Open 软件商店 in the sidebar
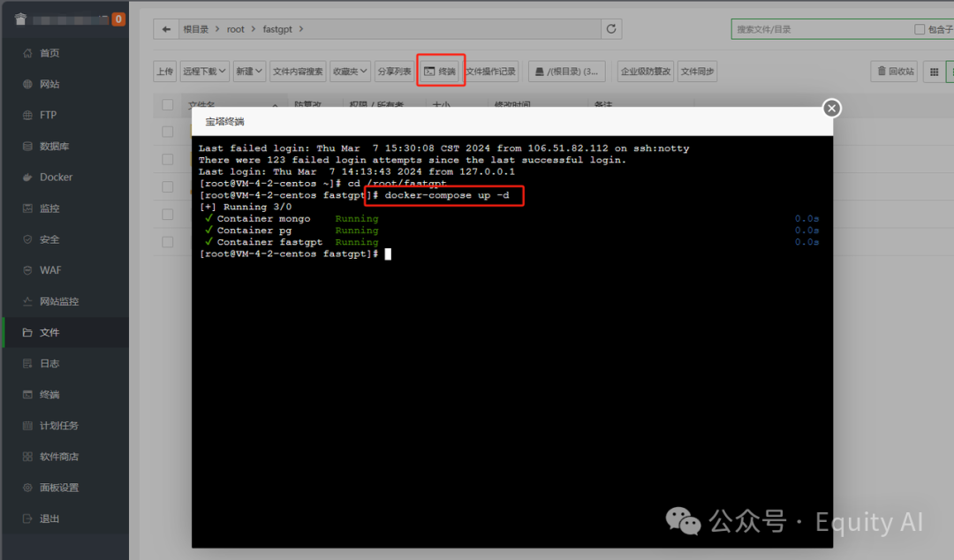The width and height of the screenshot is (954, 560). pyautogui.click(x=58, y=457)
